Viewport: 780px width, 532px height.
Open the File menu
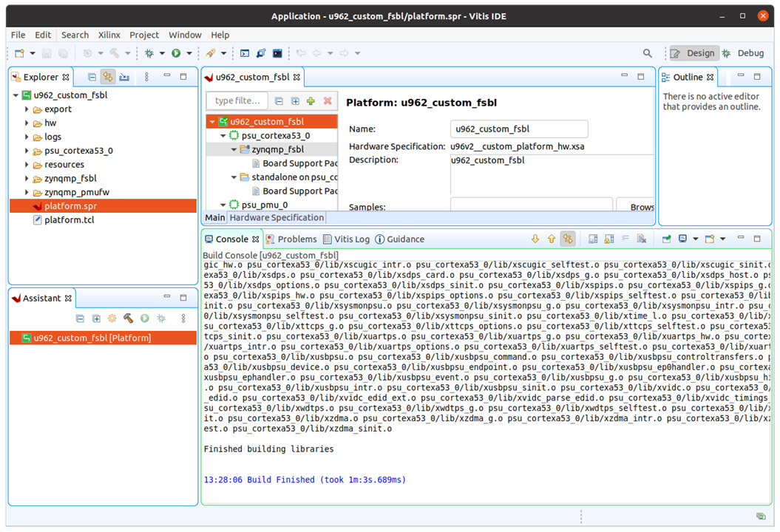pyautogui.click(x=18, y=35)
